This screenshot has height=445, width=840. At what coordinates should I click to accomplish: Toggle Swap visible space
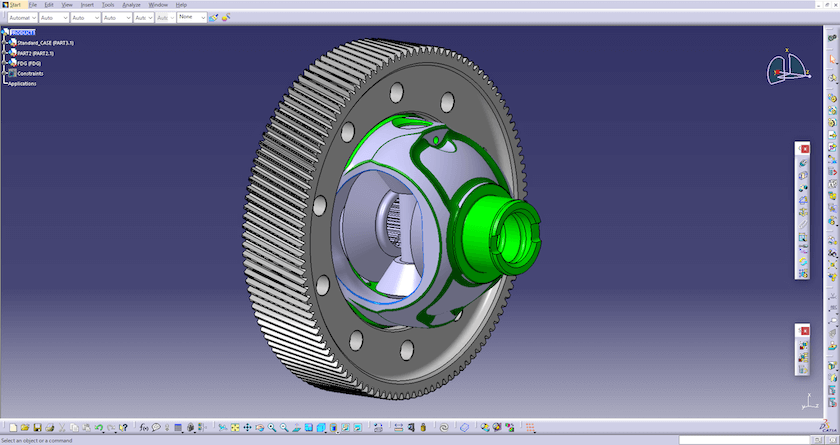[x=358, y=427]
